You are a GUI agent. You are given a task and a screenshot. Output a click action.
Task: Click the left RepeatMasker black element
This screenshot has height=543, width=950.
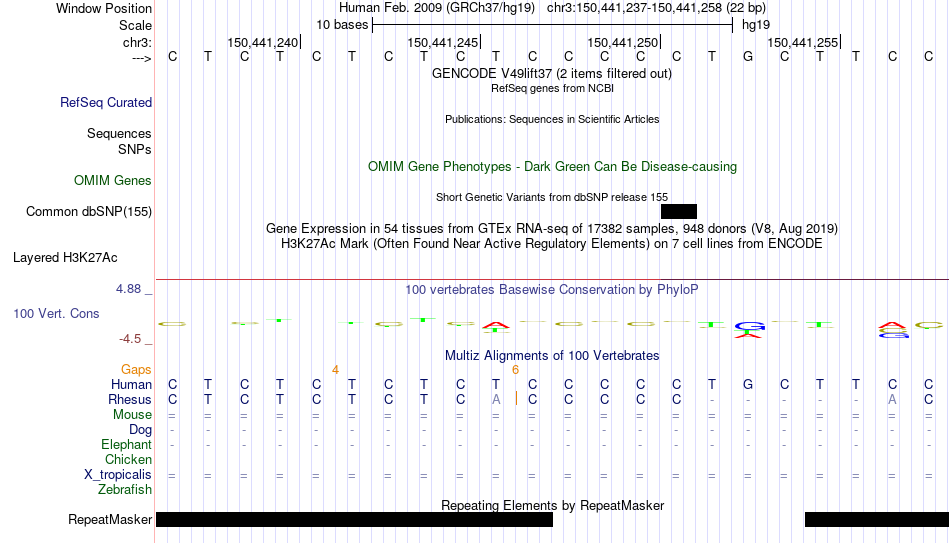tap(354, 519)
